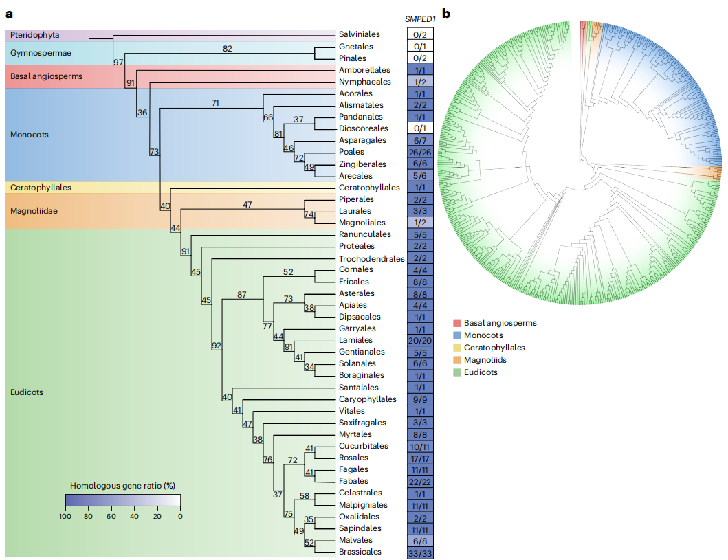Viewport: 728px width, 560px height.
Task: Select the Poales order label
Action: 351,152
